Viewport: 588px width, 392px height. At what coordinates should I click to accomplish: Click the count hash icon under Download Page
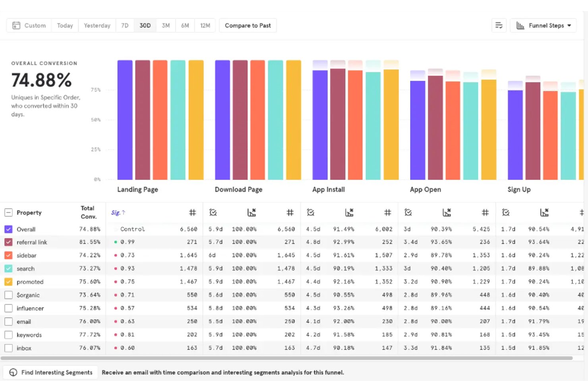[x=290, y=212]
